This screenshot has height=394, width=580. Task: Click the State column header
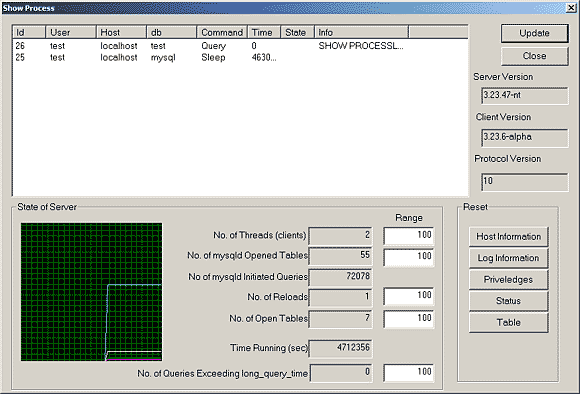[x=297, y=33]
